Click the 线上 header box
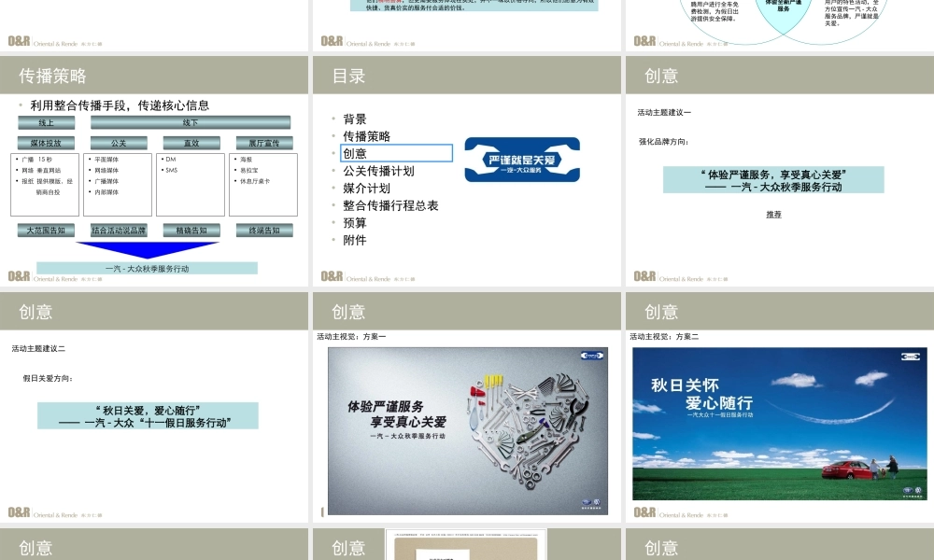 coord(47,122)
